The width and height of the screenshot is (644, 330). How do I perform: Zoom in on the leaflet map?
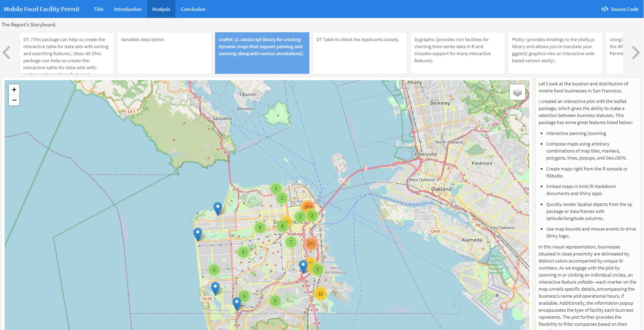coord(14,90)
